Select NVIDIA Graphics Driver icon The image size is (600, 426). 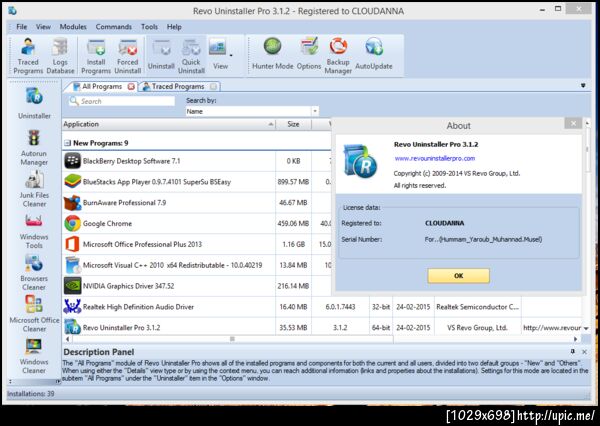coord(72,286)
